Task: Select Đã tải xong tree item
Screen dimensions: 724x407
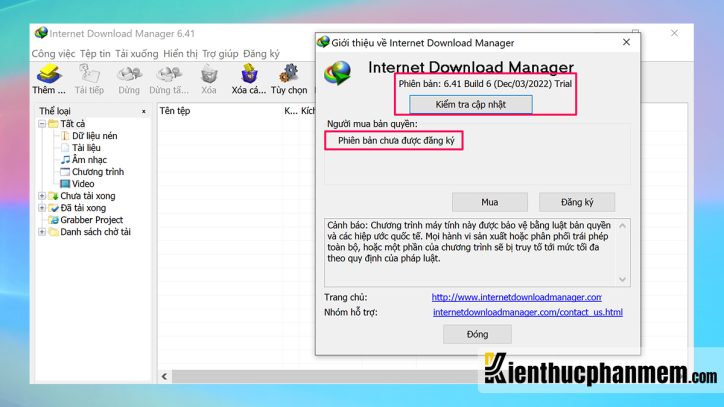Action: (x=83, y=208)
